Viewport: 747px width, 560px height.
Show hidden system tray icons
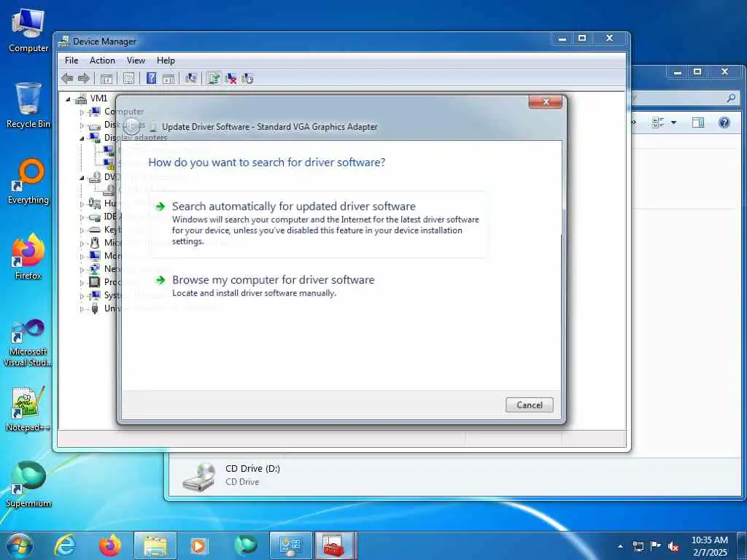(x=620, y=546)
